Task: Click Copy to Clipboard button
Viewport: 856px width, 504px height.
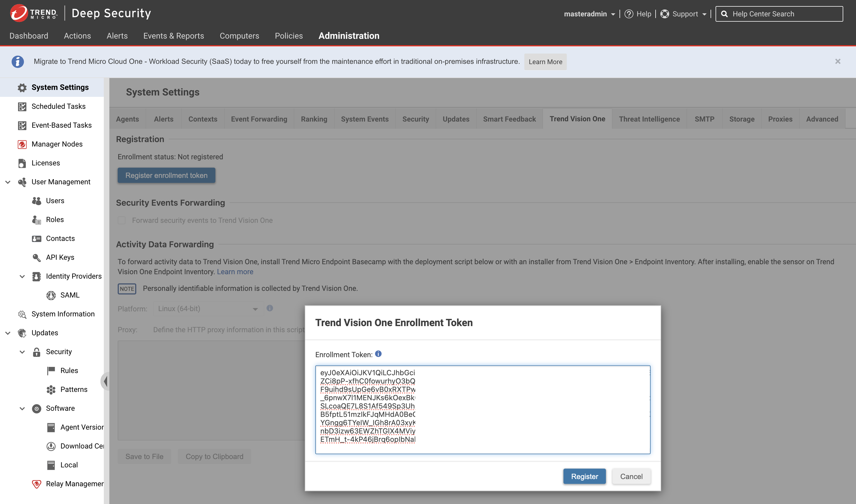Action: [x=214, y=457]
